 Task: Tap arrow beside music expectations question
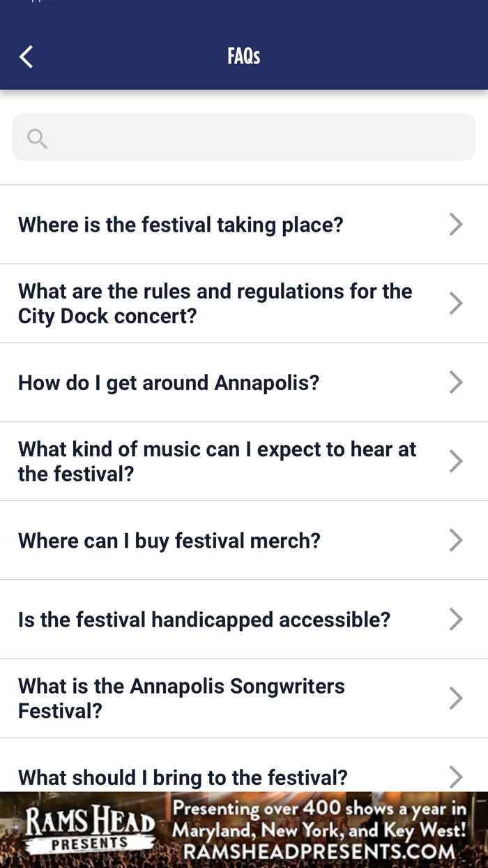coord(456,461)
